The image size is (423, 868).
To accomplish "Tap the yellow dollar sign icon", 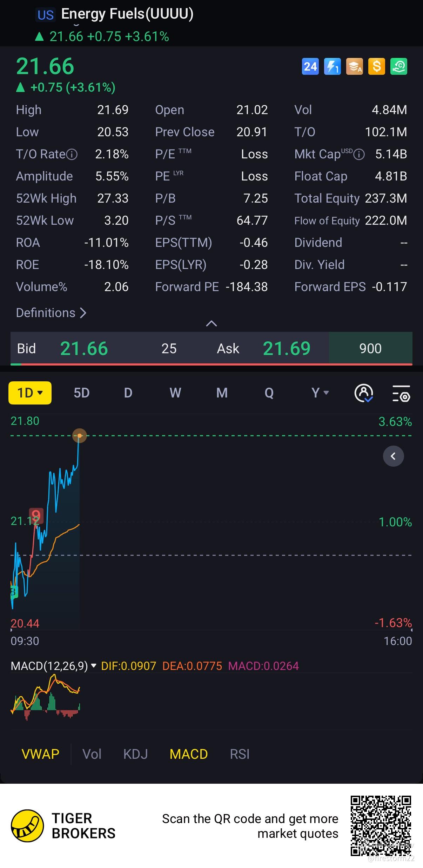I will (x=376, y=66).
